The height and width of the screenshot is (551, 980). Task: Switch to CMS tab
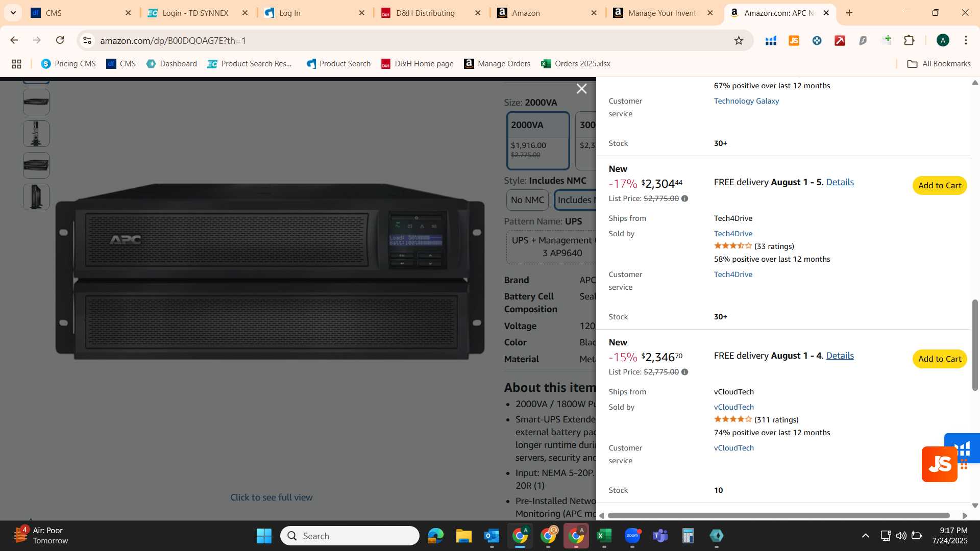click(x=81, y=13)
